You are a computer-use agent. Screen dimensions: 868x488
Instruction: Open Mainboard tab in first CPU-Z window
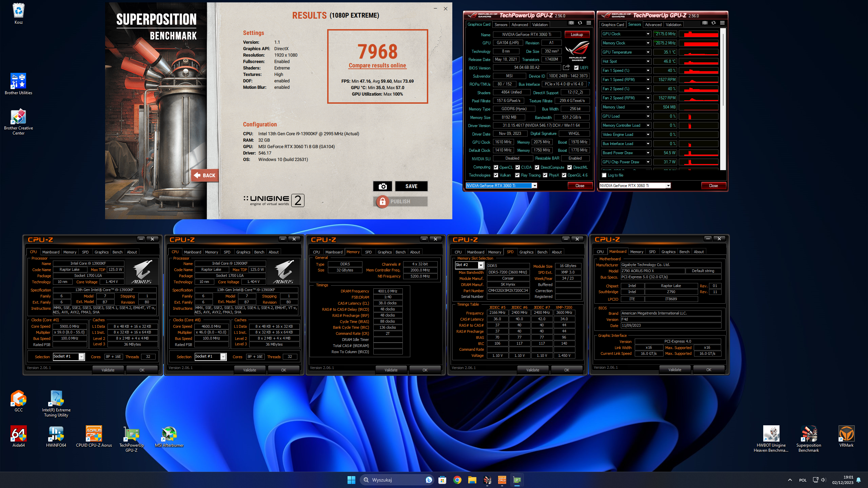tap(51, 252)
